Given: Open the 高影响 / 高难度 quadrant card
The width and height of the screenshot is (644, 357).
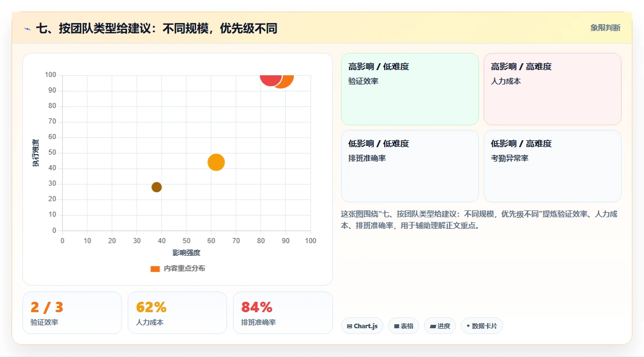Looking at the screenshot, I should pos(553,89).
